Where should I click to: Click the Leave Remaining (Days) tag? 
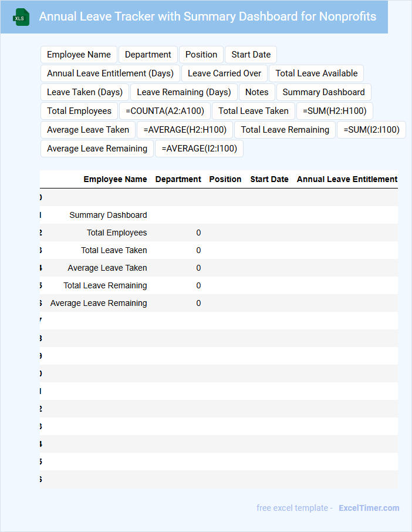pyautogui.click(x=184, y=92)
